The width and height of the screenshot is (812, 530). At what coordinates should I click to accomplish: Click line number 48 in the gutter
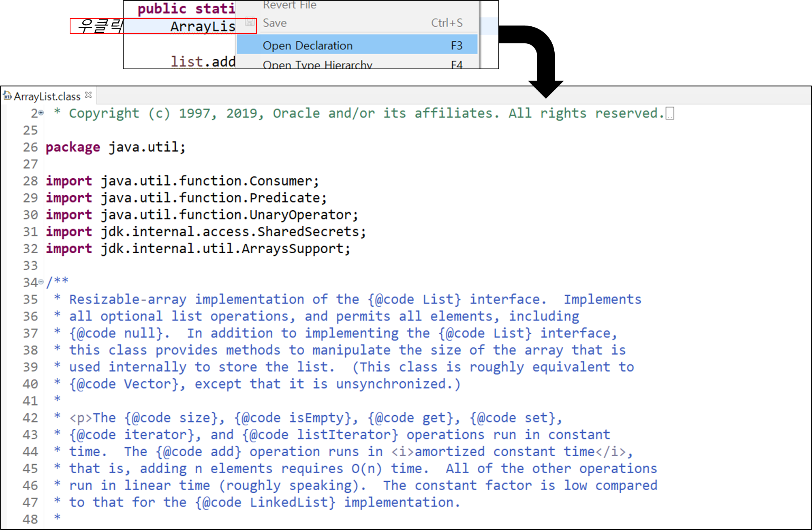point(30,519)
